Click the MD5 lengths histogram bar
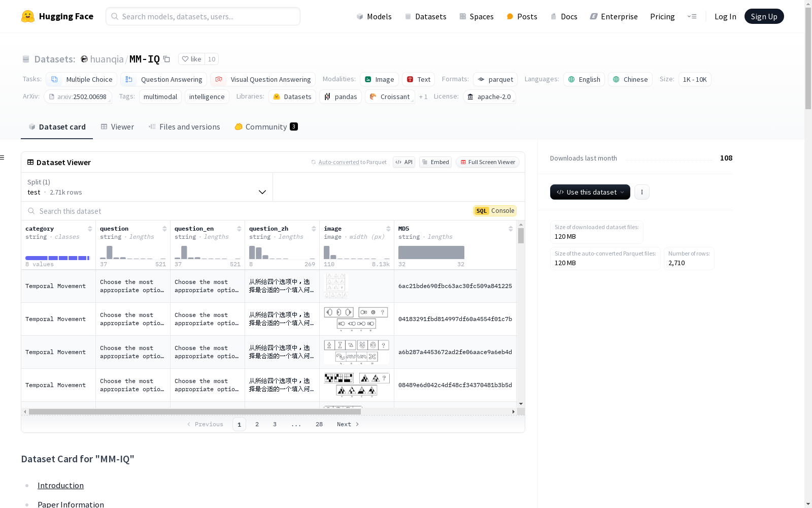Image resolution: width=812 pixels, height=508 pixels. [x=431, y=252]
